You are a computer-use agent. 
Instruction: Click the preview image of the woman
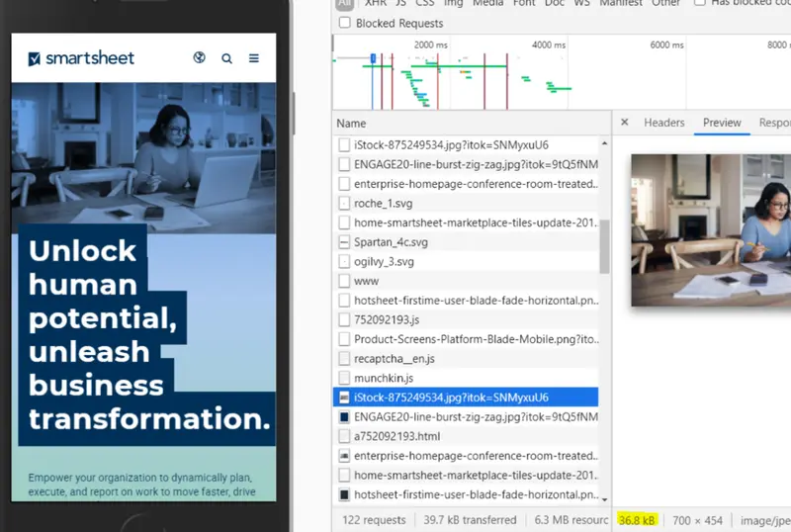pos(711,229)
